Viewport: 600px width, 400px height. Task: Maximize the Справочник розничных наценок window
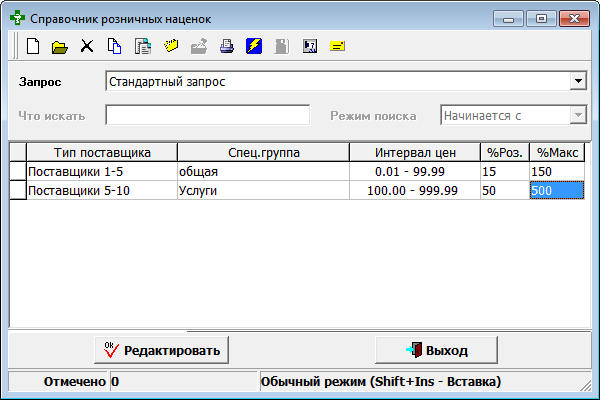tap(541, 19)
